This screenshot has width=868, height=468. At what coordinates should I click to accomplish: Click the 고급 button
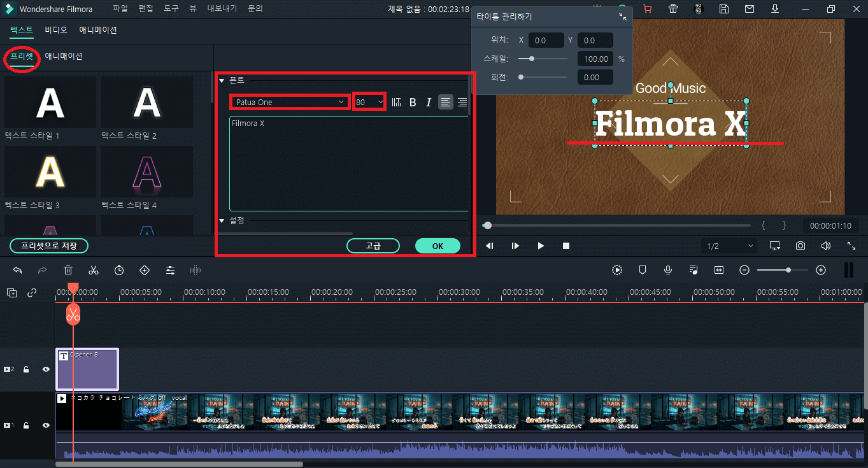coord(373,246)
